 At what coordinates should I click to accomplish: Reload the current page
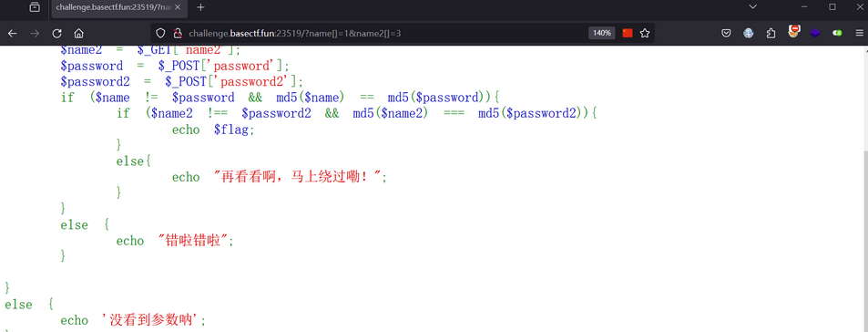click(x=56, y=33)
